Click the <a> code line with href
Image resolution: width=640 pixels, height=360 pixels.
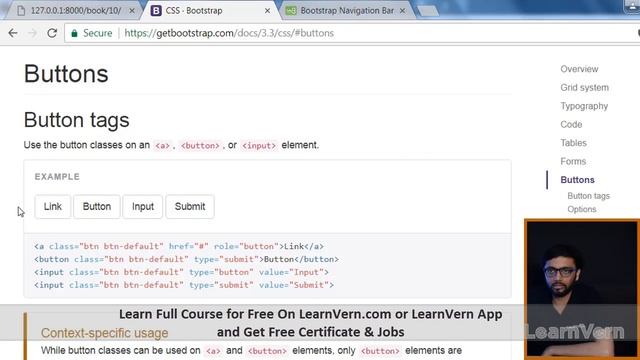[x=179, y=246]
